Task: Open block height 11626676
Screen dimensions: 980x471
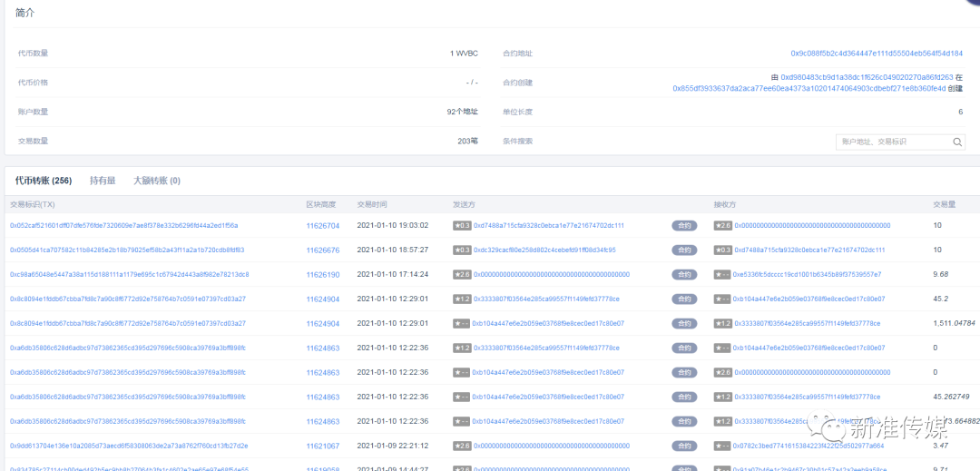Action: (323, 250)
